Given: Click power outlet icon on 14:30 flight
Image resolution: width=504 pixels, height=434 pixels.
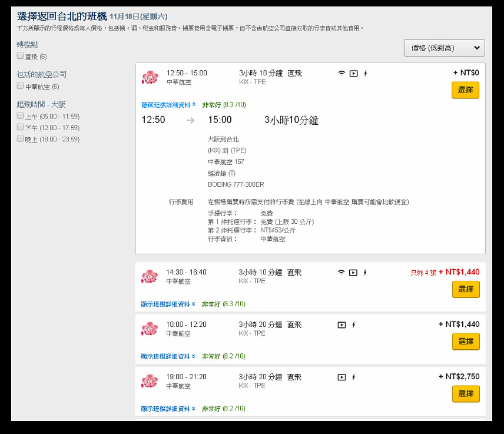Looking at the screenshot, I should coord(365,273).
